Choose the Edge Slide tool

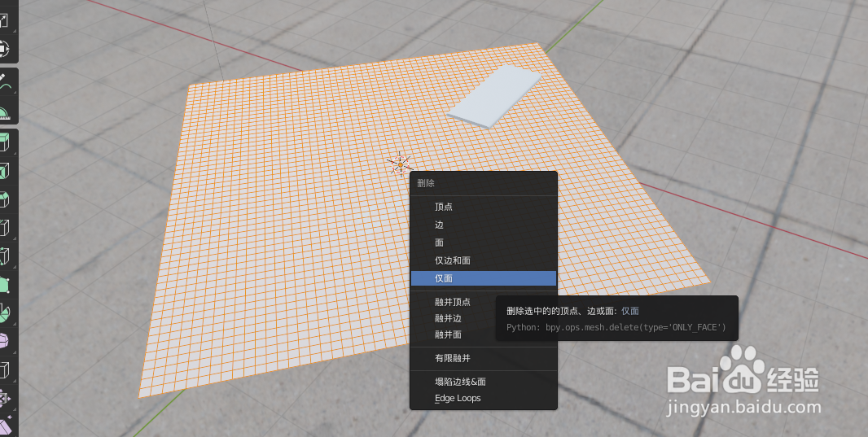pos(3,370)
